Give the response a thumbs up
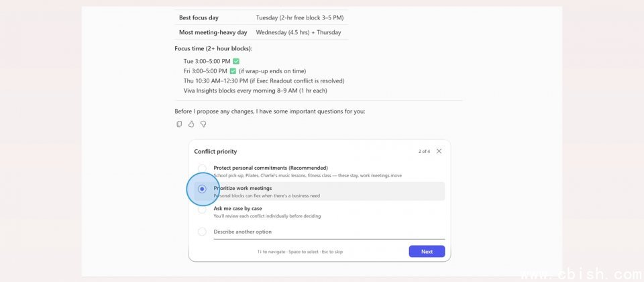The width and height of the screenshot is (644, 282). coord(191,124)
